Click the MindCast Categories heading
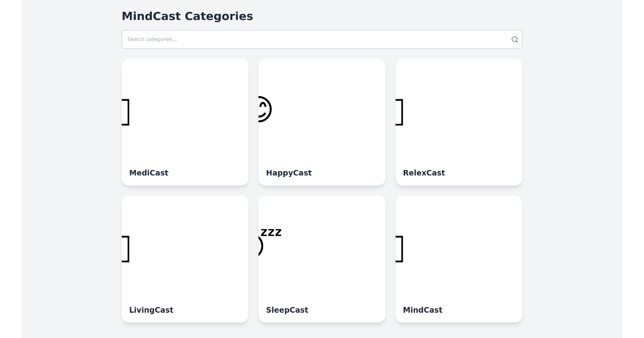The width and height of the screenshot is (644, 338). tap(187, 16)
